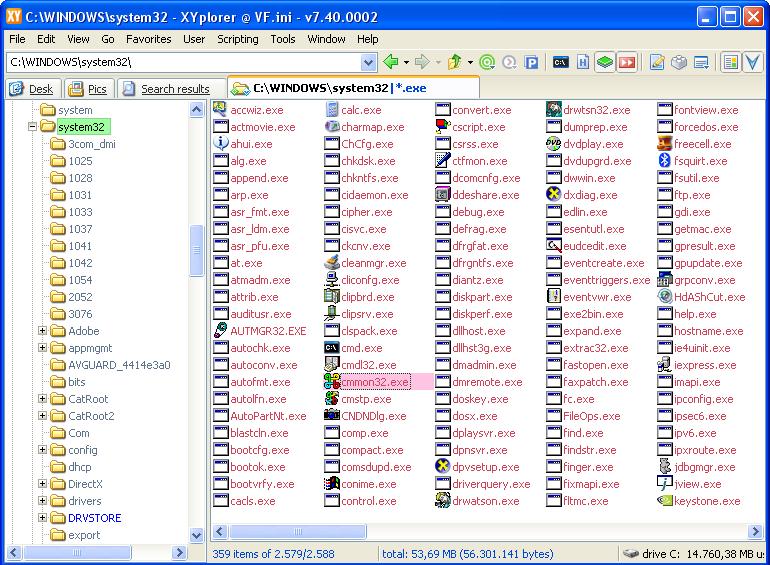Select the cmd.exe console icon

(x=332, y=348)
